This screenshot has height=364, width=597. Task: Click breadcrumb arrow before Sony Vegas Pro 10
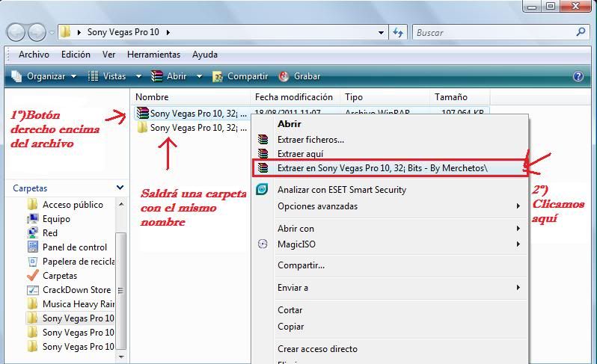pos(79,32)
